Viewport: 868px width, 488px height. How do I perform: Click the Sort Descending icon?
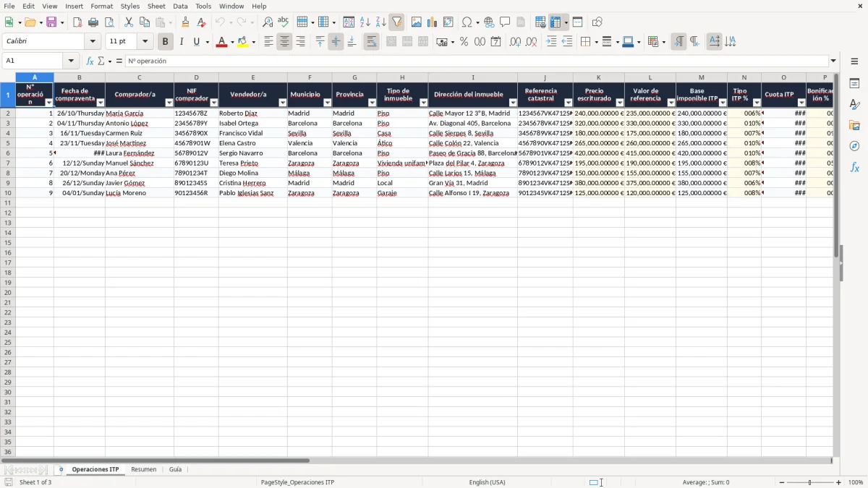[381, 22]
